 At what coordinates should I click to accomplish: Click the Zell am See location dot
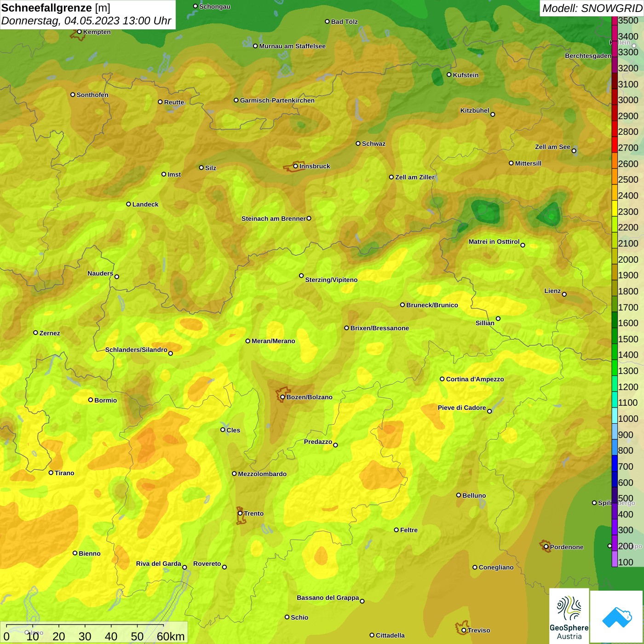tap(574, 150)
